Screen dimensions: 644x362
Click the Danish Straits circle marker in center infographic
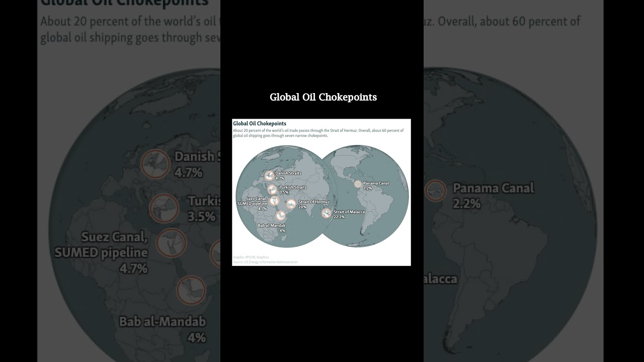click(x=270, y=176)
